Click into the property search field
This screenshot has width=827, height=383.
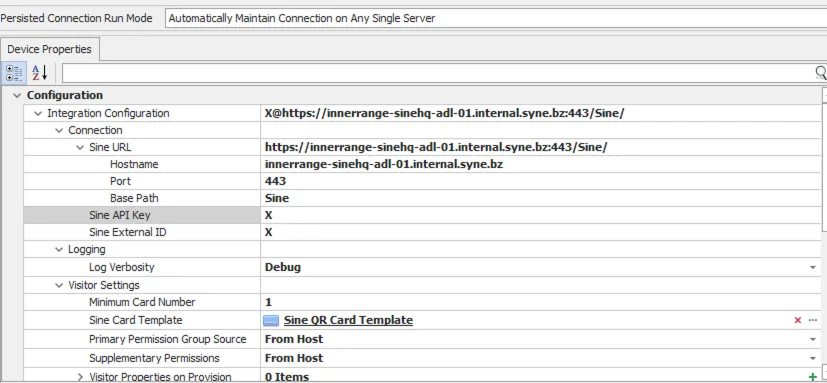438,73
